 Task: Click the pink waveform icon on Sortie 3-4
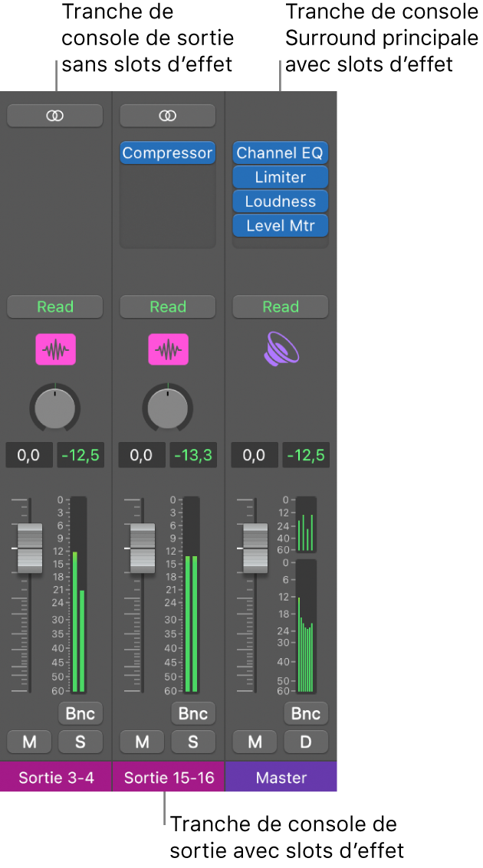tap(55, 350)
